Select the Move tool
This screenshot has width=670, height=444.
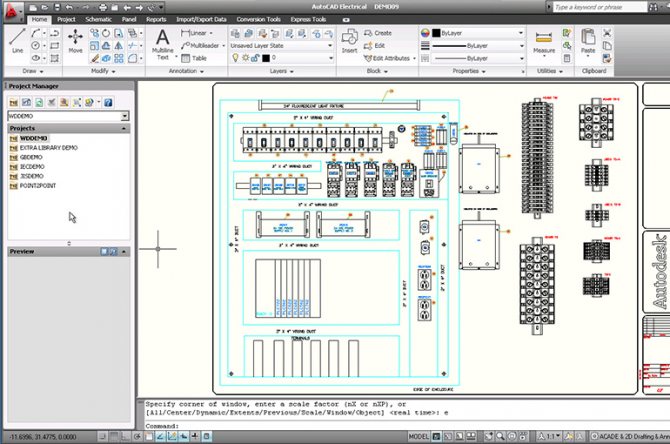[75, 41]
